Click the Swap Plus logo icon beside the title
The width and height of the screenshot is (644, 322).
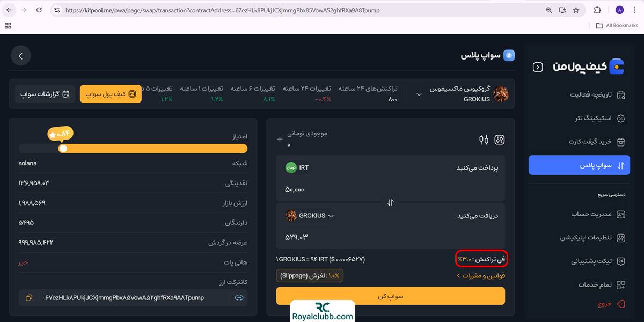[x=509, y=55]
